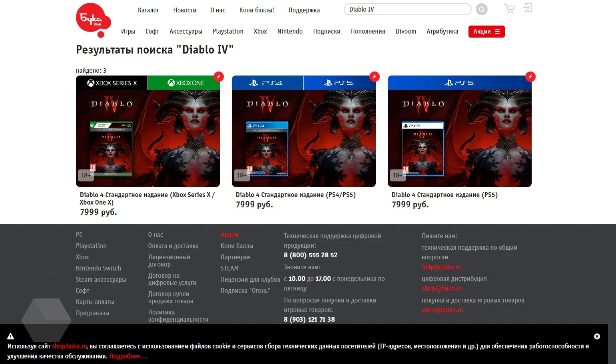The height and width of the screenshot is (364, 616).
Task: Open footer link Договор на цифровые услуги
Action: (x=172, y=279)
